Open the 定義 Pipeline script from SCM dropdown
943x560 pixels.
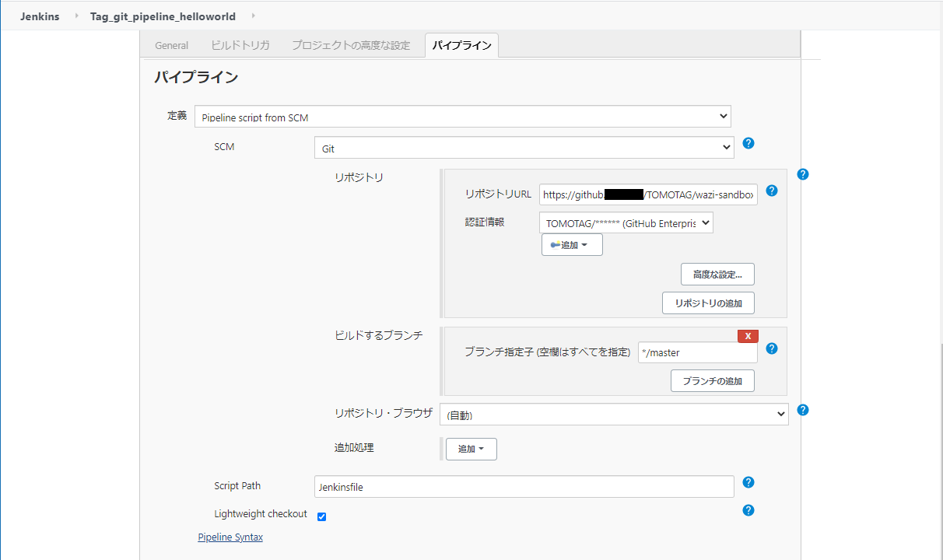(462, 117)
